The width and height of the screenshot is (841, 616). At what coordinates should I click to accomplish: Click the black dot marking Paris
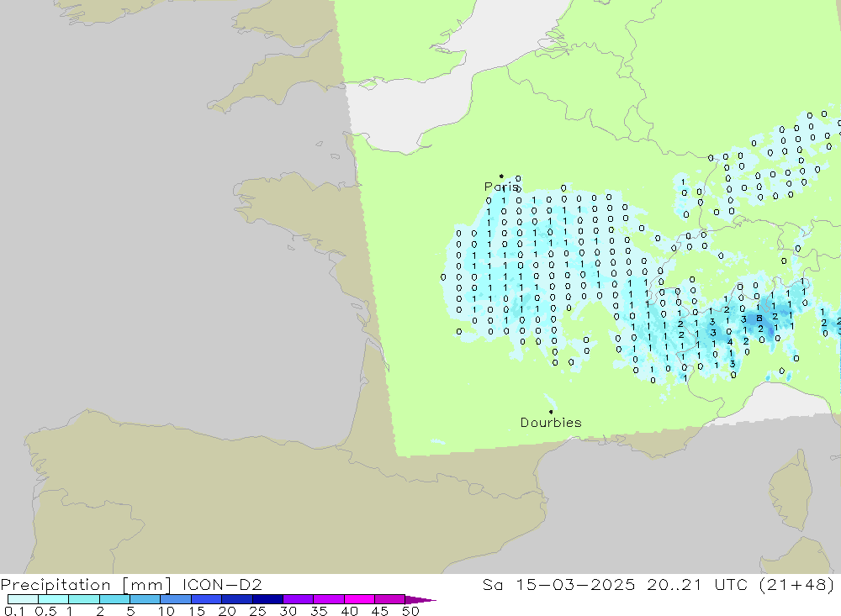[x=501, y=176]
